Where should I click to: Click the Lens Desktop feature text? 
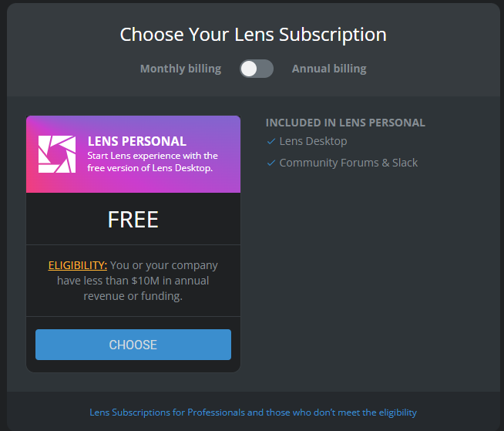(313, 141)
